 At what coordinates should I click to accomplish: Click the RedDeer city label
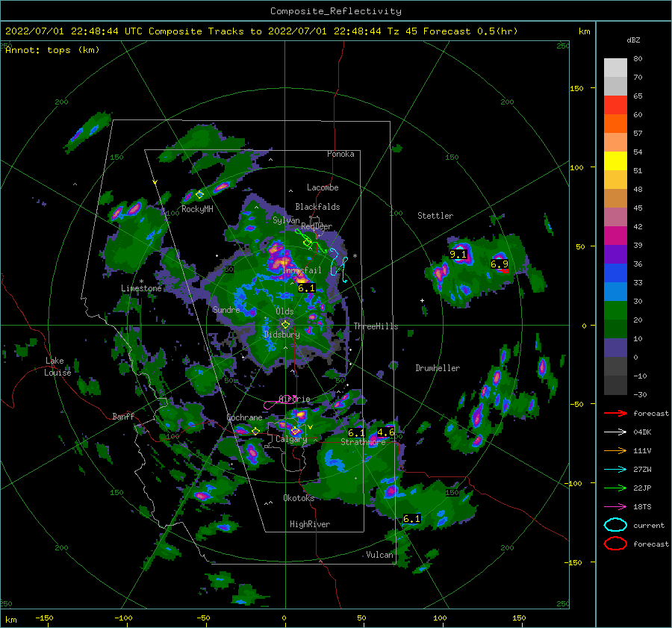317,226
